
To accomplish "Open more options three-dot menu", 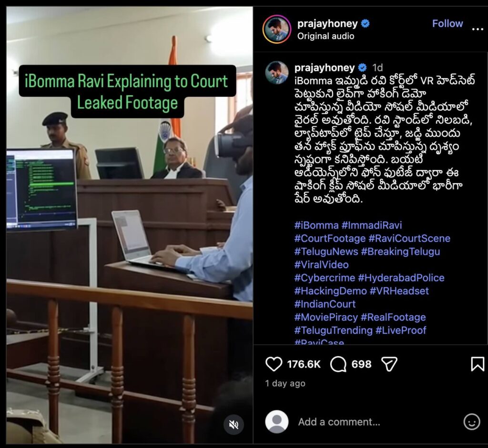I will [478, 29].
